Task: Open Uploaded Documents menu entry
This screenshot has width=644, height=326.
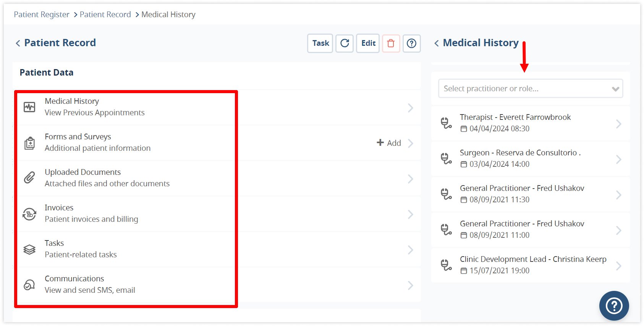Action: [217, 178]
